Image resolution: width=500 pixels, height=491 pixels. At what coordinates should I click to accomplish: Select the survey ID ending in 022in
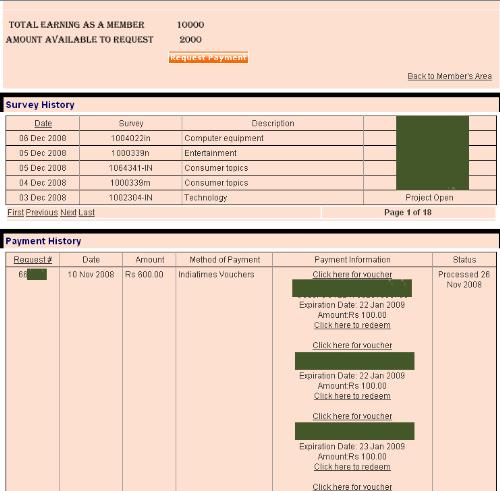pyautogui.click(x=131, y=138)
